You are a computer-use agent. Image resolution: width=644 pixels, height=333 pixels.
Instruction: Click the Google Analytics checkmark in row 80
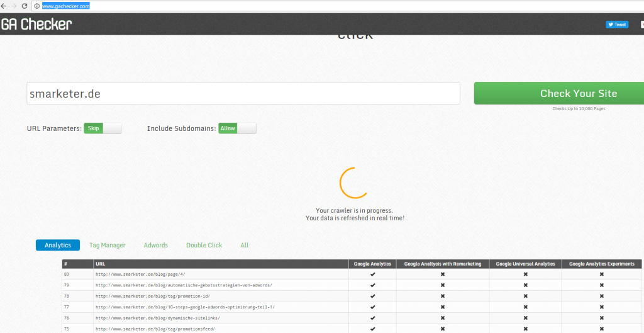pyautogui.click(x=372, y=274)
